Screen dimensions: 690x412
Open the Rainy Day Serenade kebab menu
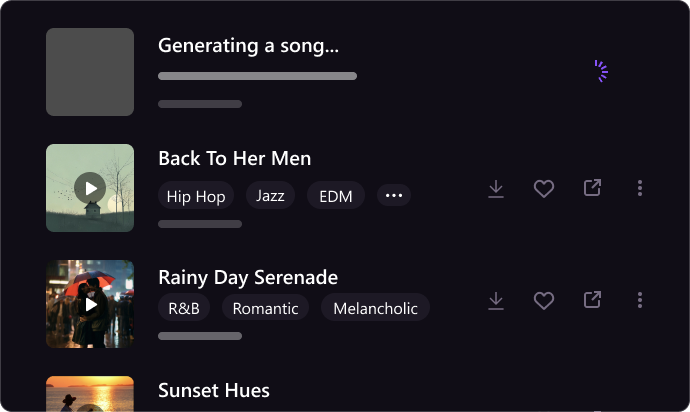[x=640, y=300]
